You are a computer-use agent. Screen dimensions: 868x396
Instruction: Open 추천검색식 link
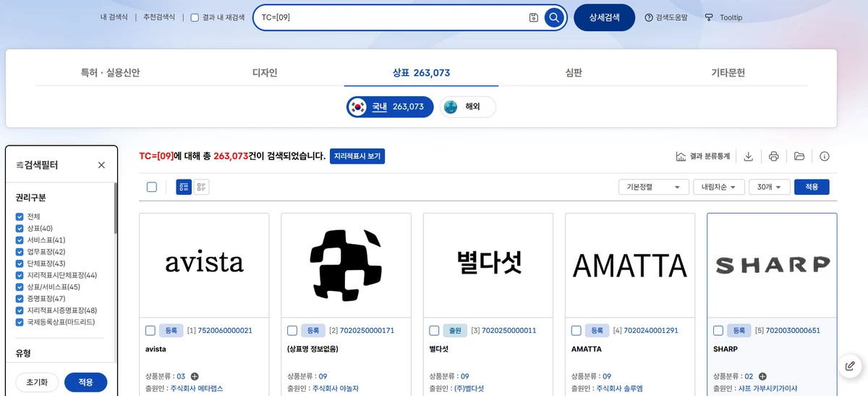[x=159, y=17]
